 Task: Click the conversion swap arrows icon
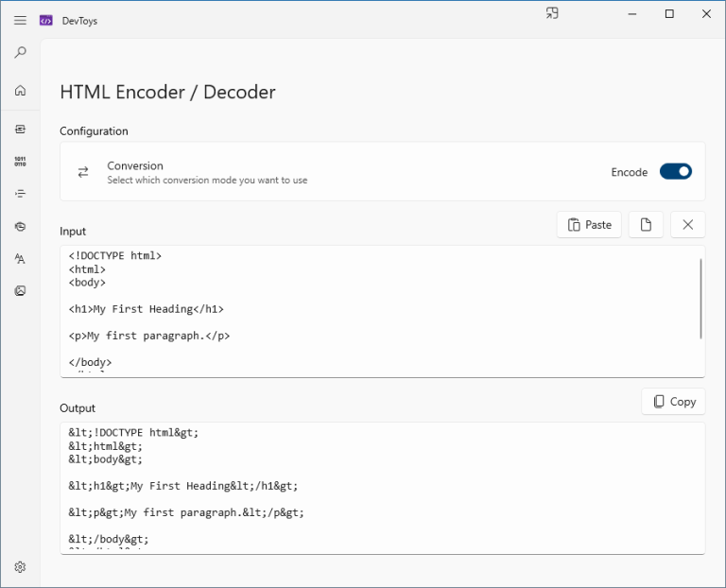pyautogui.click(x=83, y=172)
